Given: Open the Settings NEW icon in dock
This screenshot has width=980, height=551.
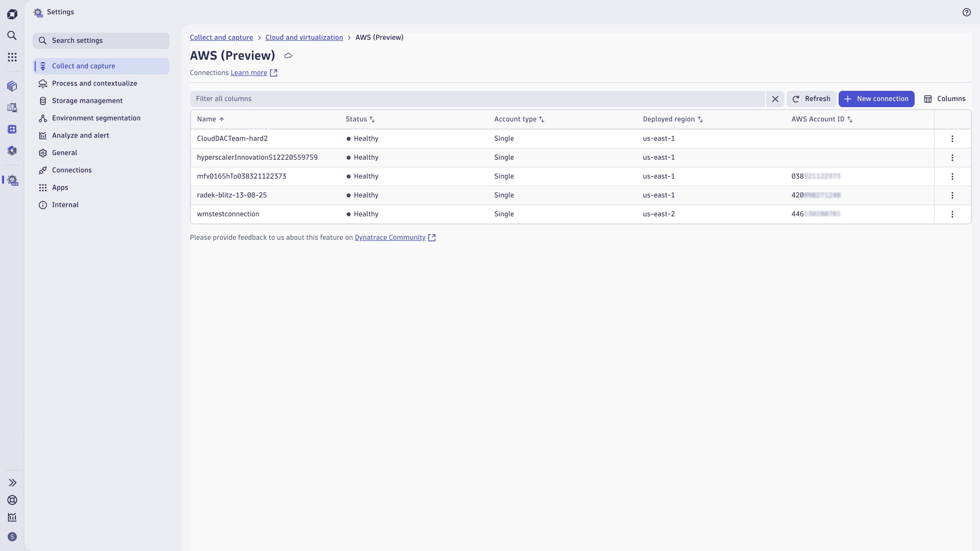Looking at the screenshot, I should (13, 180).
